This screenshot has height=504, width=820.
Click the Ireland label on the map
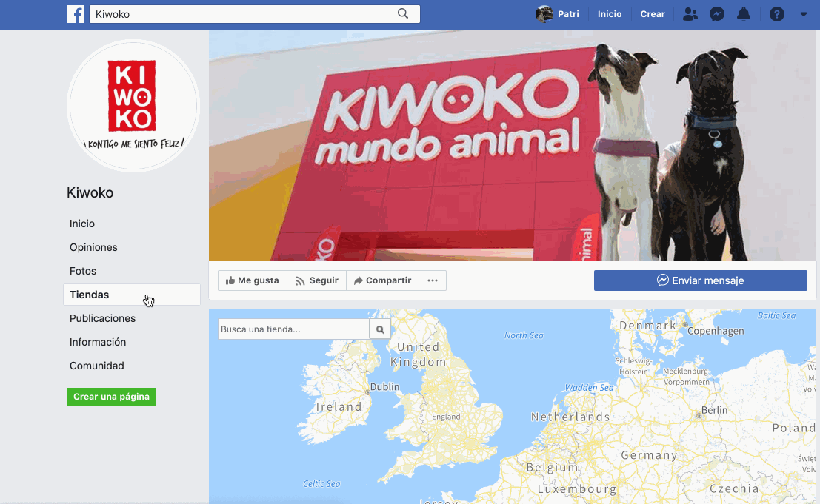pos(339,407)
